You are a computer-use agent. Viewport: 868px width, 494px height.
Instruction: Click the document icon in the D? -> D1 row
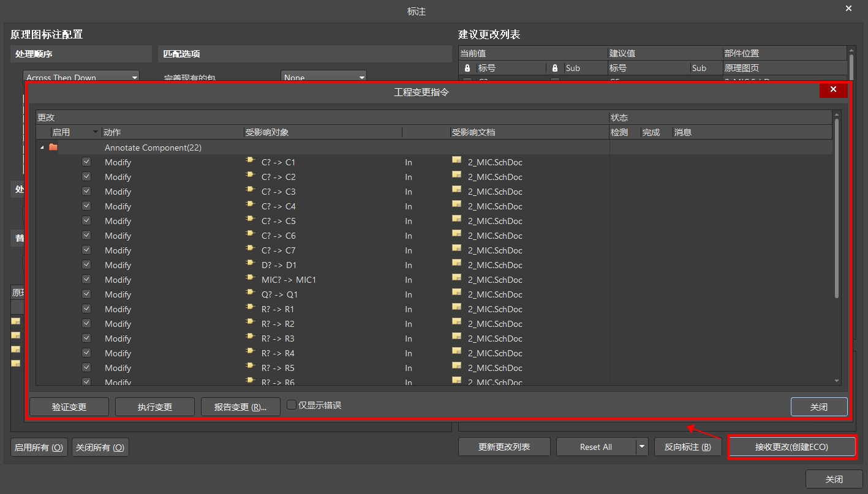coord(456,264)
